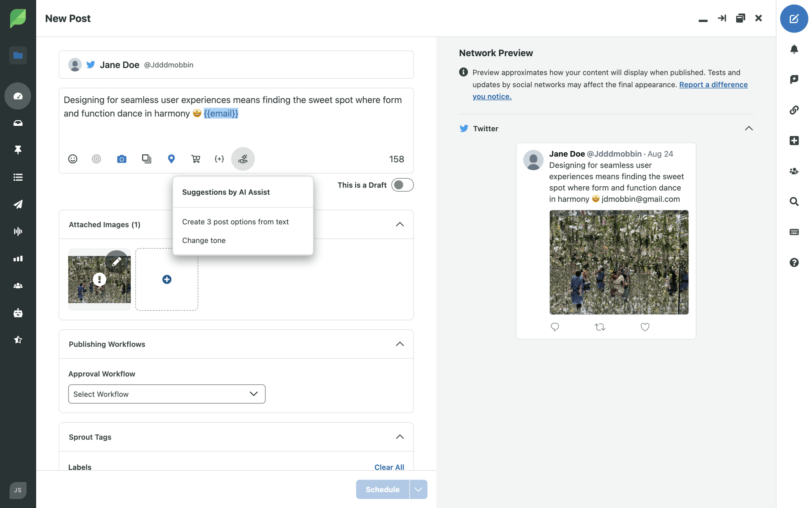812x508 pixels.
Task: Open the emoji picker
Action: point(73,159)
